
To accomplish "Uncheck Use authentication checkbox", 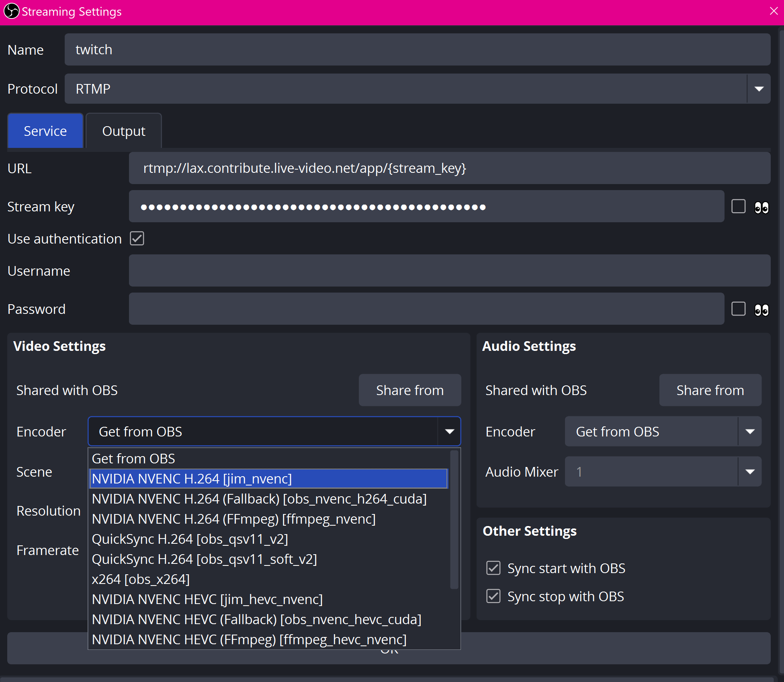I will 137,238.
